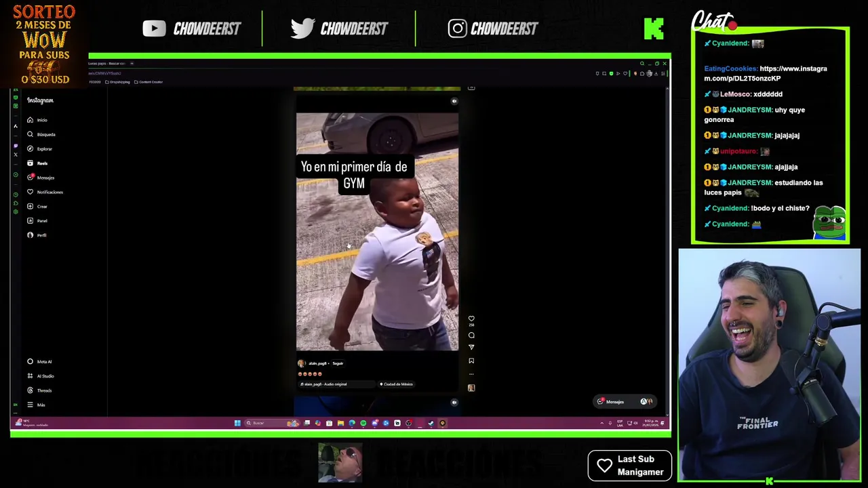Image resolution: width=868 pixels, height=488 pixels.
Task: Toggle mute on the current reel
Action: (454, 101)
